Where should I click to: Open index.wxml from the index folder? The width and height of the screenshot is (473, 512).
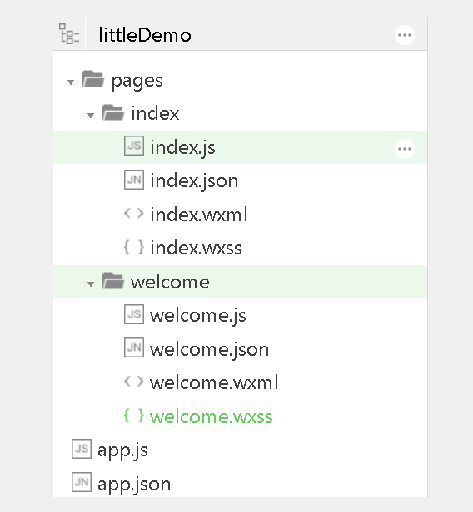point(199,214)
